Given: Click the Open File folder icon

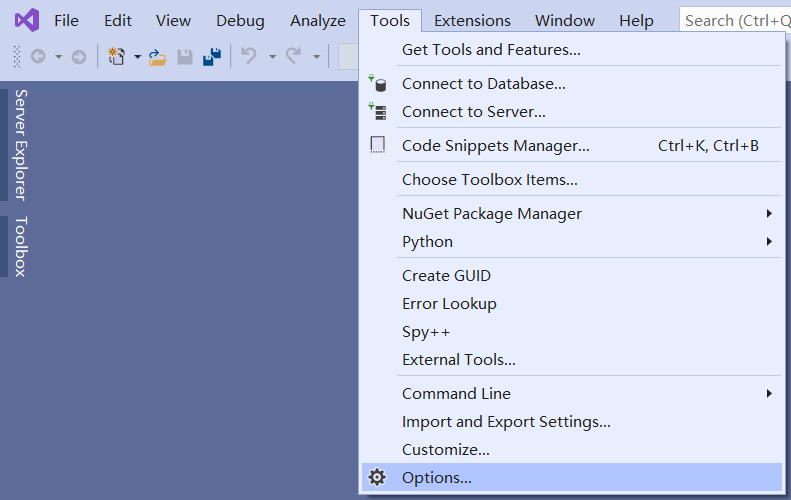Looking at the screenshot, I should (157, 57).
